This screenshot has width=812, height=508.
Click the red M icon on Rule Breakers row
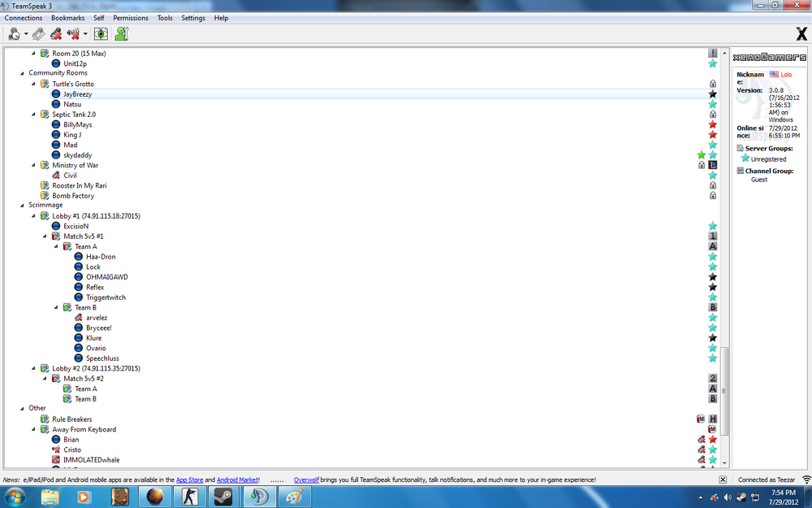tap(701, 419)
